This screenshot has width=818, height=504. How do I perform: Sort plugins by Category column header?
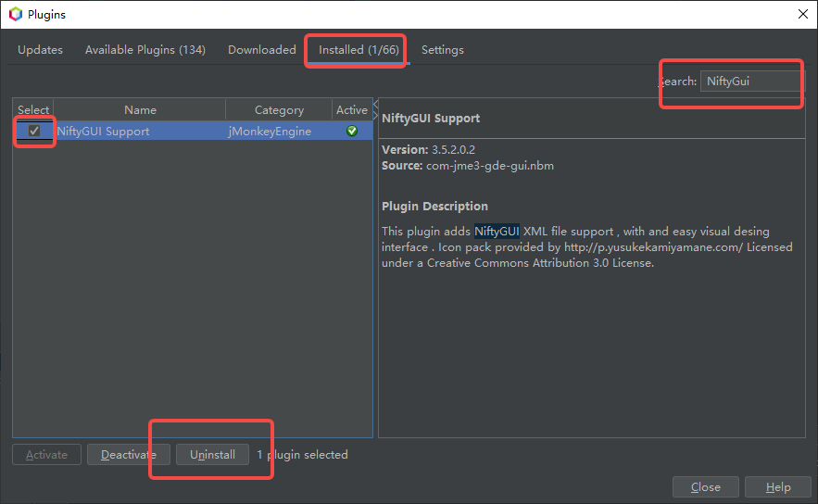click(279, 109)
